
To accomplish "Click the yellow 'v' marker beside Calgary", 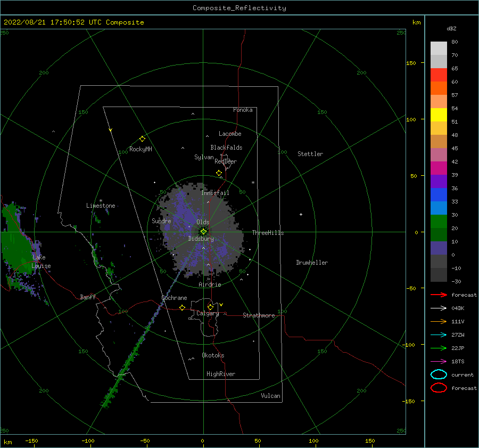I will click(x=221, y=305).
